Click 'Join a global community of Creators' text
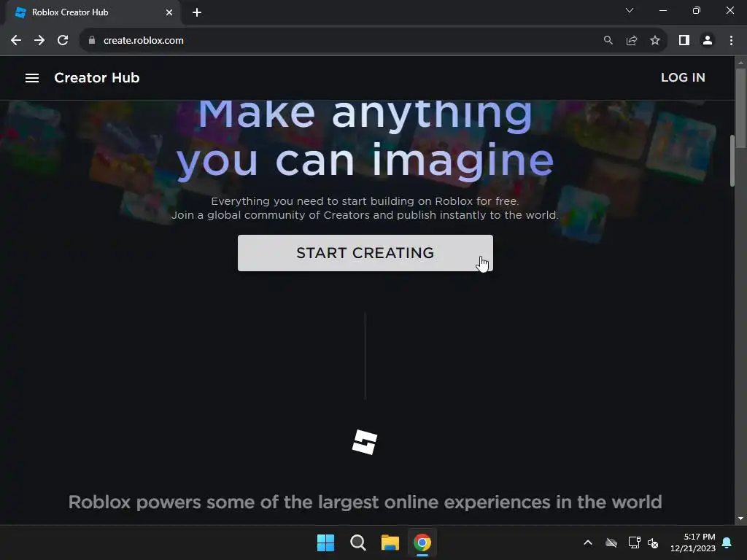Viewport: 747px width, 560px height. click(x=365, y=215)
